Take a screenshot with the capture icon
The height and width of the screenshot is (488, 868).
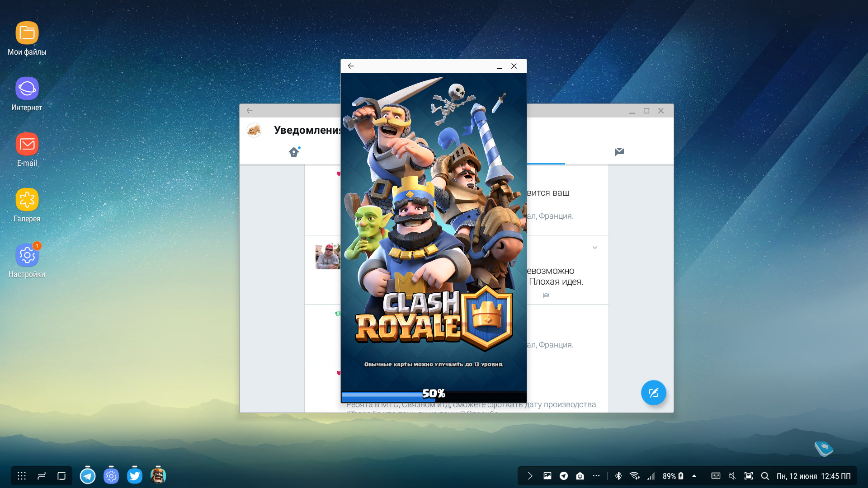749,476
